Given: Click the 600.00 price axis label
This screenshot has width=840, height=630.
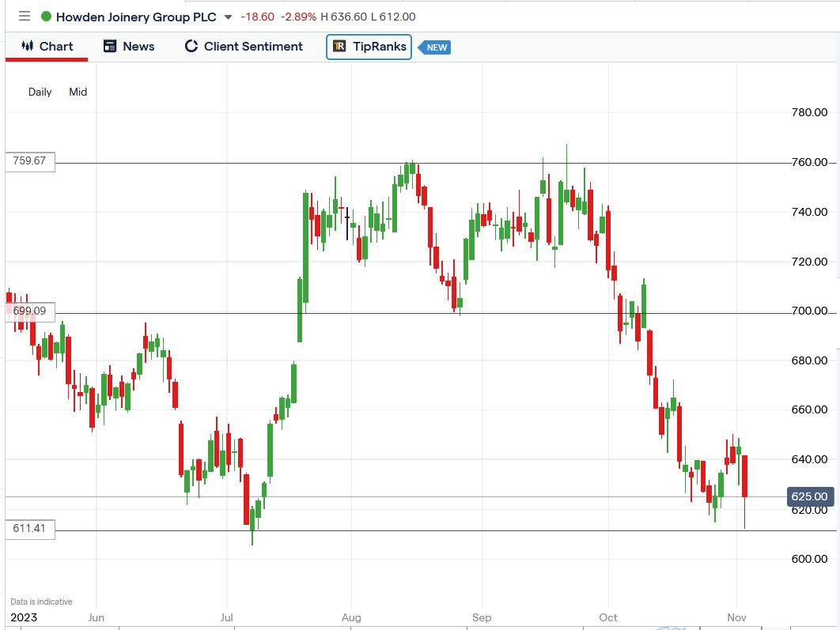Looking at the screenshot, I should pos(809,560).
